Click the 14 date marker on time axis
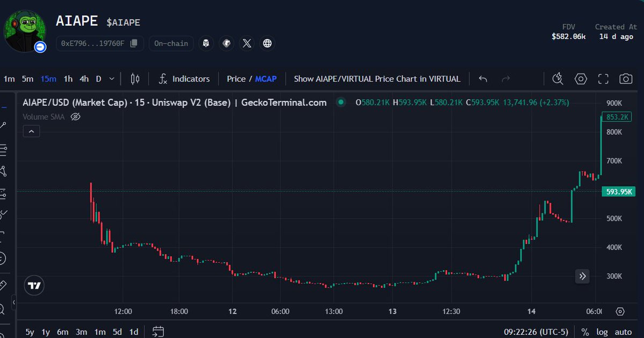The width and height of the screenshot is (644, 338). [531, 311]
